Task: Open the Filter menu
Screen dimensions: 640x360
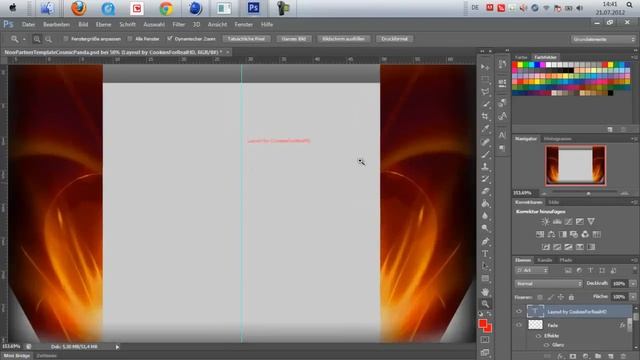Action: pyautogui.click(x=179, y=24)
